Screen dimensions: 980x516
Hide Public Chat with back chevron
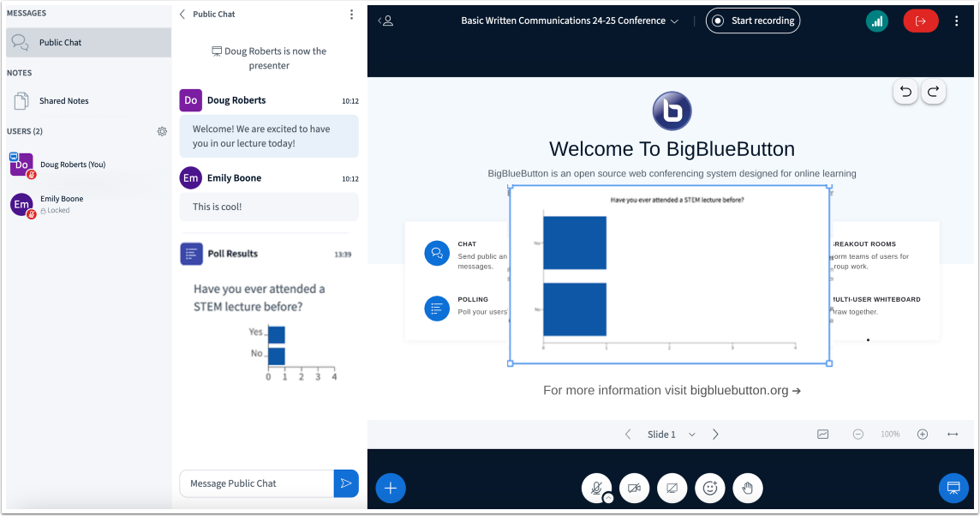tap(182, 15)
